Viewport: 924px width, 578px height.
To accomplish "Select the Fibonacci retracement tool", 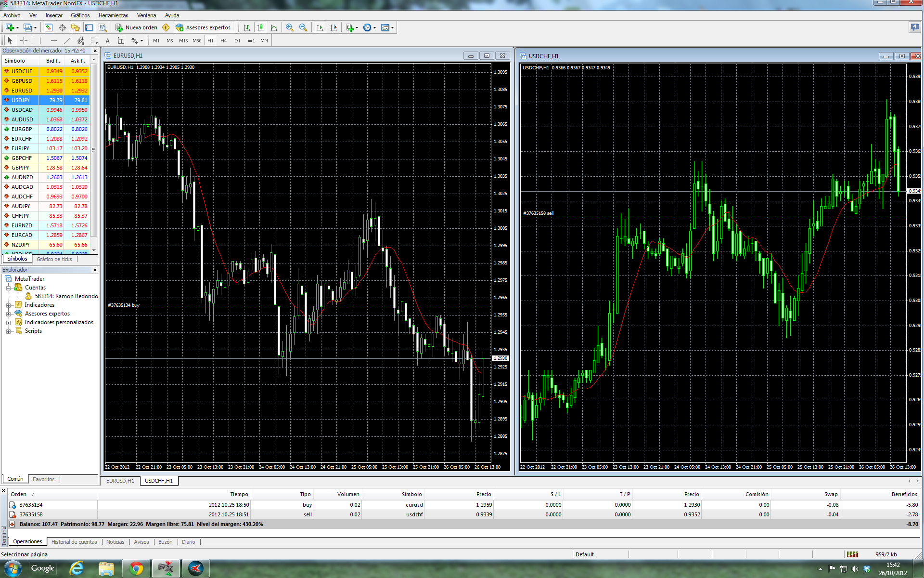I will (94, 41).
